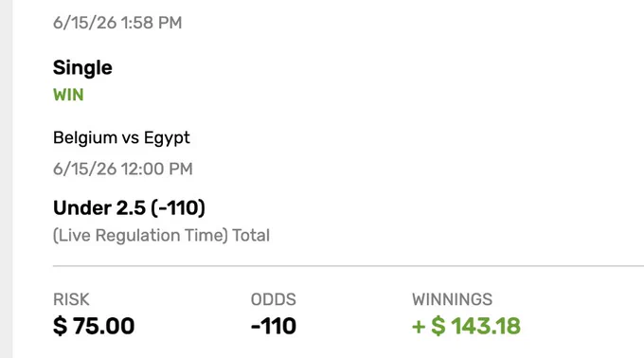Click the word Belgium in match title
The width and height of the screenshot is (644, 358).
(85, 138)
